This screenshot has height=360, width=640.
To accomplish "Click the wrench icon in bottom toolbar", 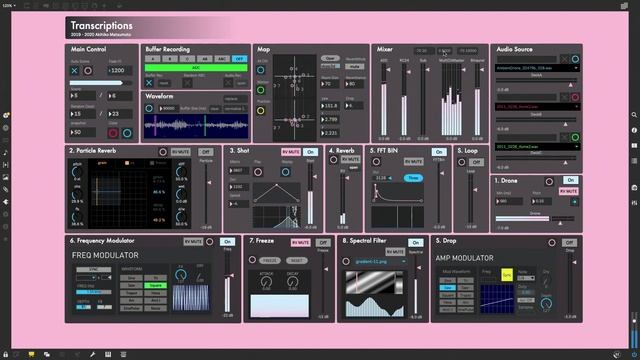I will pos(93,354).
